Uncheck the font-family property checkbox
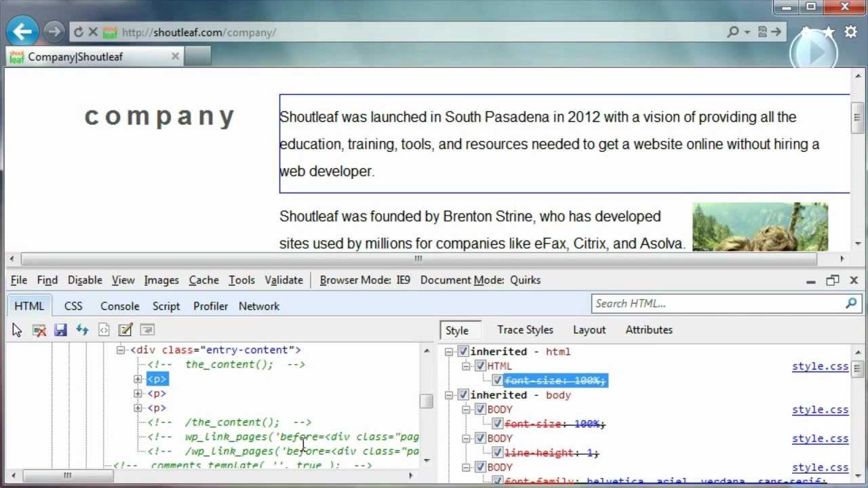The width and height of the screenshot is (868, 488). tap(498, 481)
